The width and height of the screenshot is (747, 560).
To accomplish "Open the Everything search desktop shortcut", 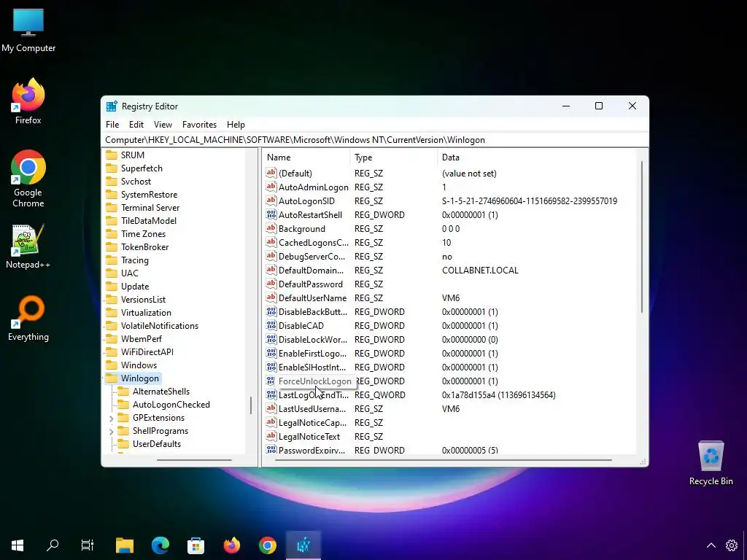I will [28, 319].
